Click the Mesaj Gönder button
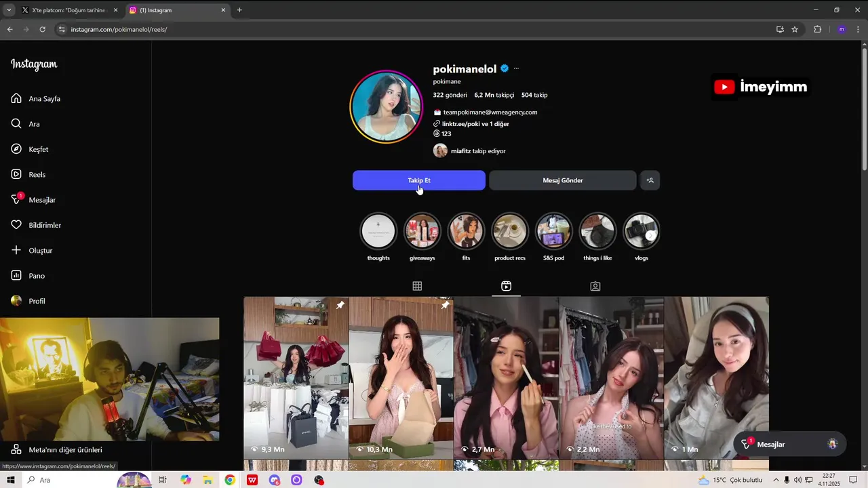 (x=563, y=180)
